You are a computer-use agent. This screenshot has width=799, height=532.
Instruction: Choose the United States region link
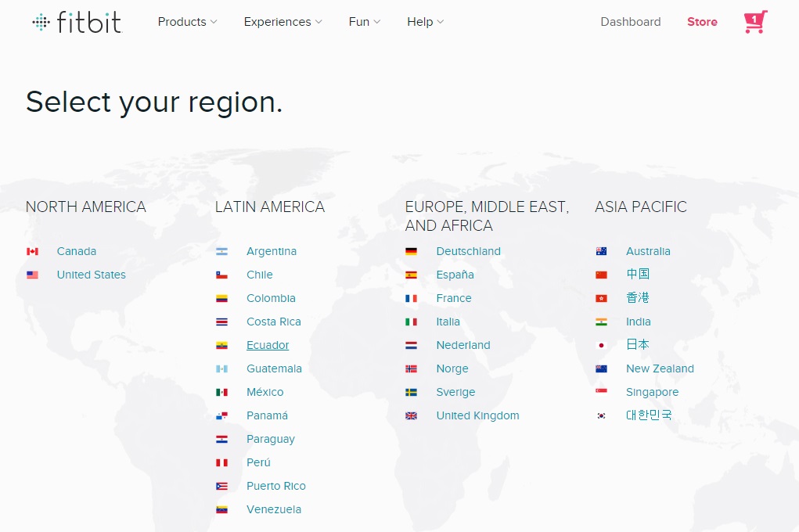tap(91, 275)
